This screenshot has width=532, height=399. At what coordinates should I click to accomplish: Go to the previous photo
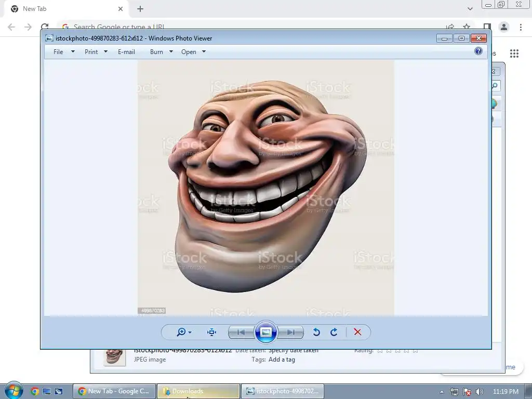(x=241, y=332)
